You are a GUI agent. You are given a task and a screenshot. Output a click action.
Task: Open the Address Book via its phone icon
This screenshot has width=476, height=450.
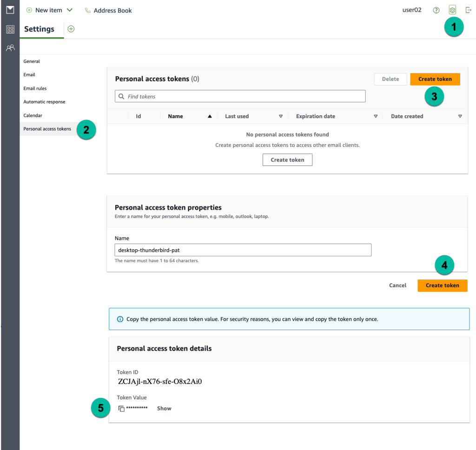(x=88, y=10)
